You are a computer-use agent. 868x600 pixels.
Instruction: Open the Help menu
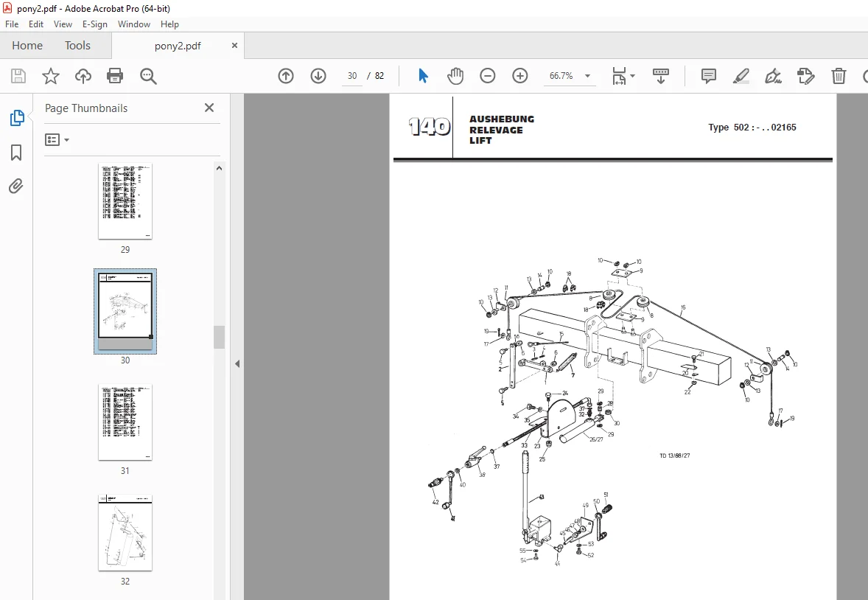(169, 24)
